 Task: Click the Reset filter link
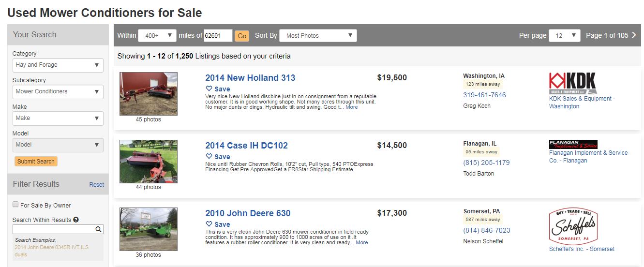[96, 184]
